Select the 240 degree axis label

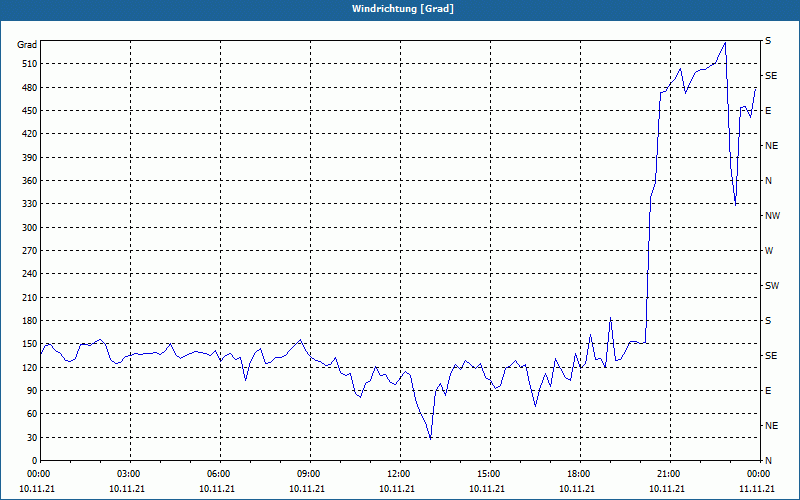pyautogui.click(x=29, y=274)
